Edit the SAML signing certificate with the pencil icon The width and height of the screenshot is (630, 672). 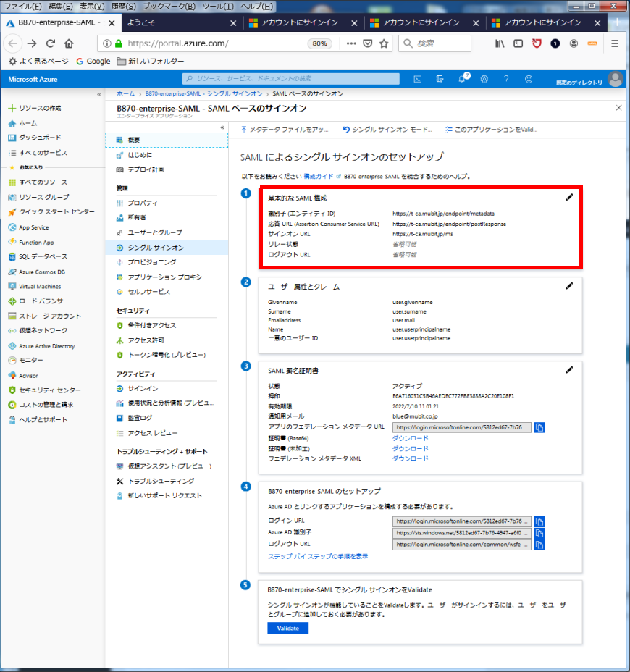pos(568,370)
